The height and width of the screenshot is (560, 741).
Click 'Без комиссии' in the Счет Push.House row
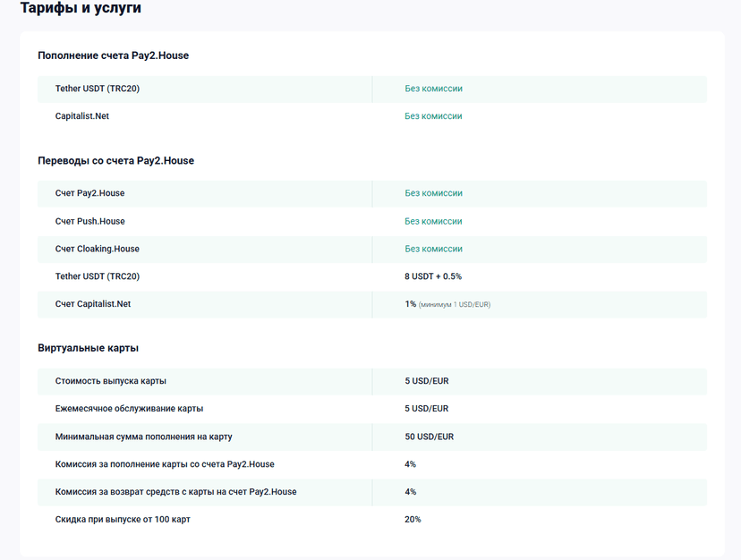click(x=433, y=221)
